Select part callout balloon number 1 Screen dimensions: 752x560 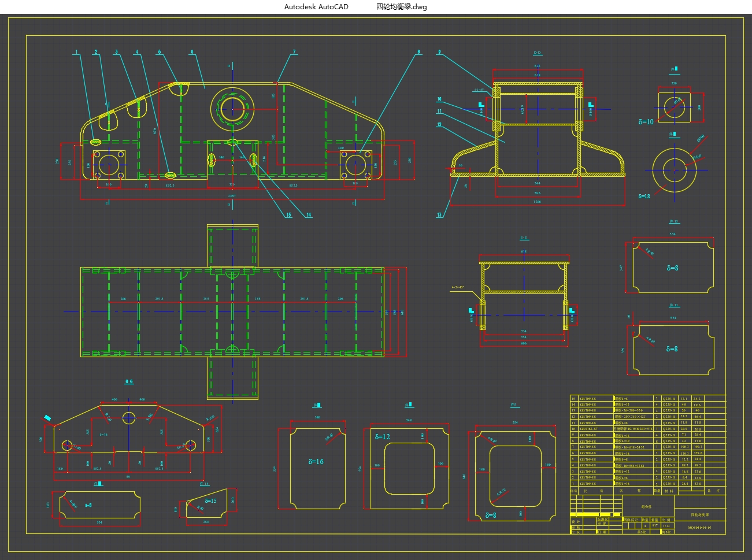point(76,52)
